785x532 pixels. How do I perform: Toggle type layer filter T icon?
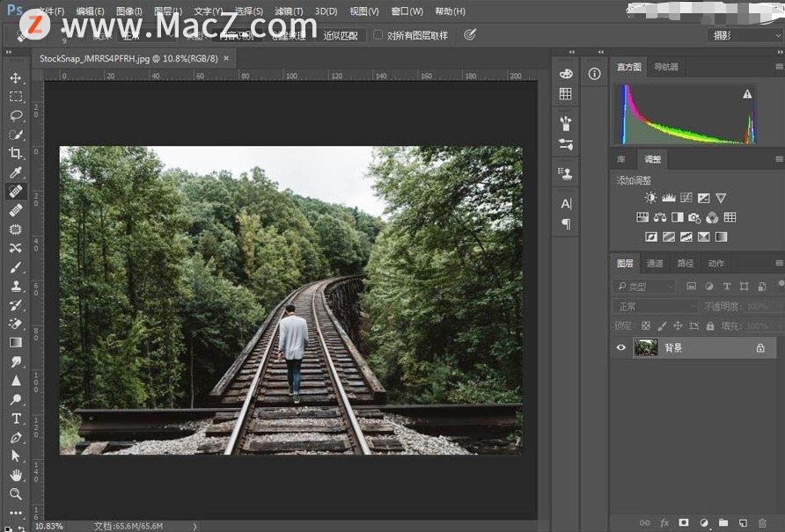point(726,287)
